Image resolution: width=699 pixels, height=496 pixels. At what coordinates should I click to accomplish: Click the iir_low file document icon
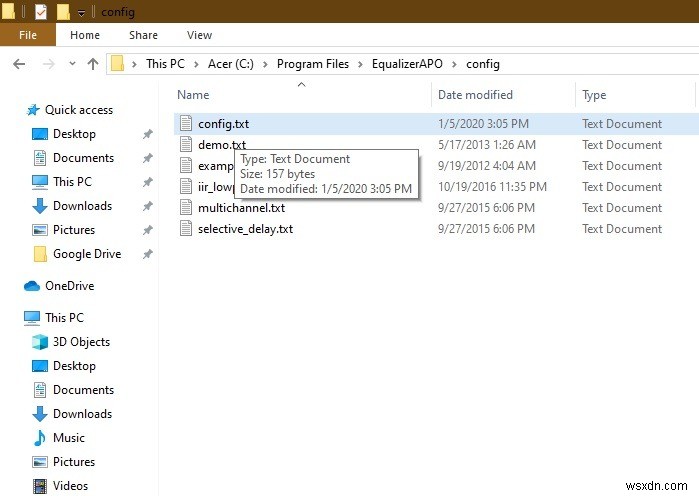pos(186,186)
